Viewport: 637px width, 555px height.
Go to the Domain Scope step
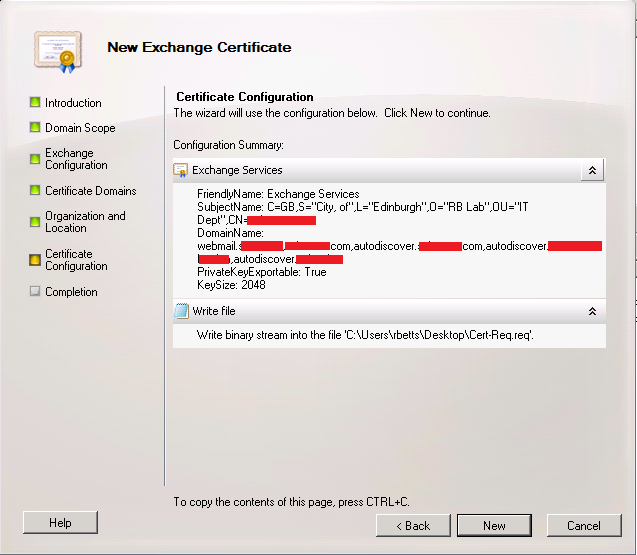[80, 128]
